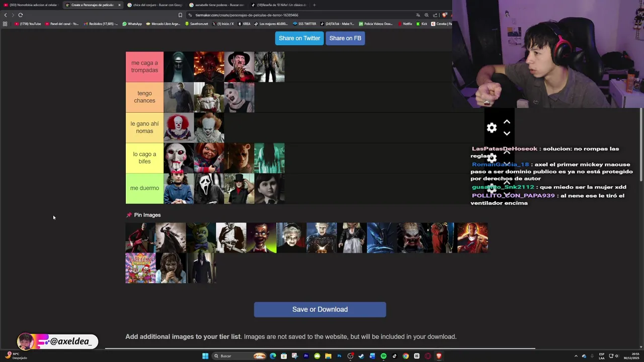
Task: Click Killer Klowns poster in the unranked pool
Action: coord(140,268)
